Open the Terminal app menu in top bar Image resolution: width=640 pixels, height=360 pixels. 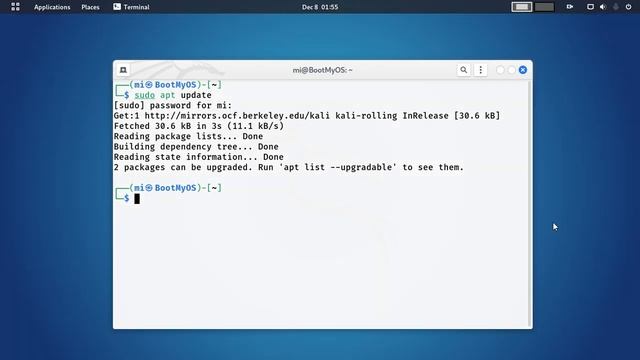pos(131,7)
